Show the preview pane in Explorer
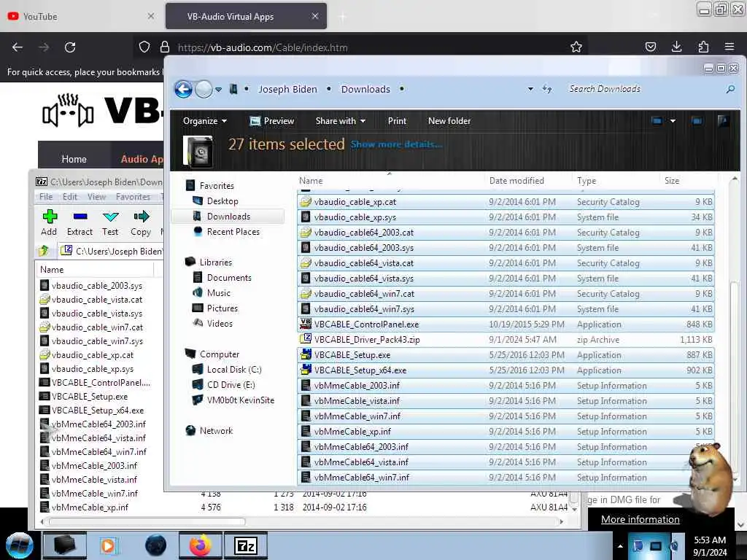 pyautogui.click(x=697, y=121)
